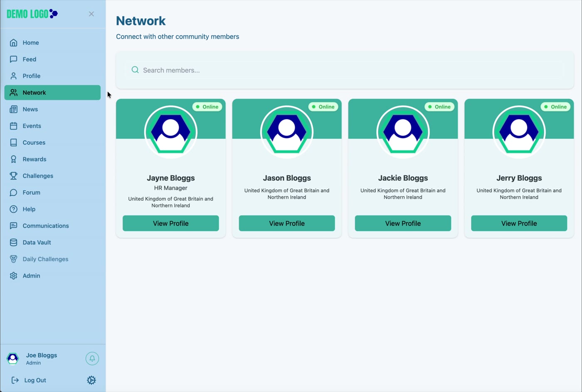Image resolution: width=582 pixels, height=392 pixels.
Task: Open Data Vault in the sidebar
Action: (x=52, y=242)
